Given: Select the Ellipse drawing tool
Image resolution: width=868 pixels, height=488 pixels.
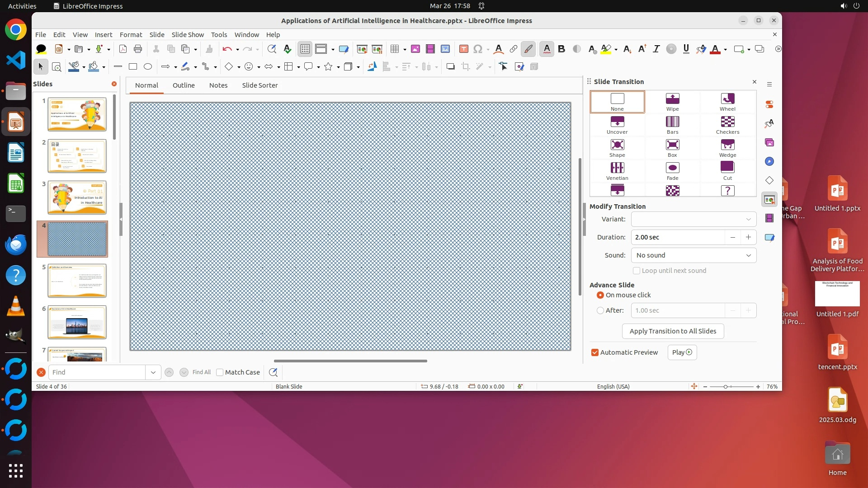Looking at the screenshot, I should click(148, 67).
